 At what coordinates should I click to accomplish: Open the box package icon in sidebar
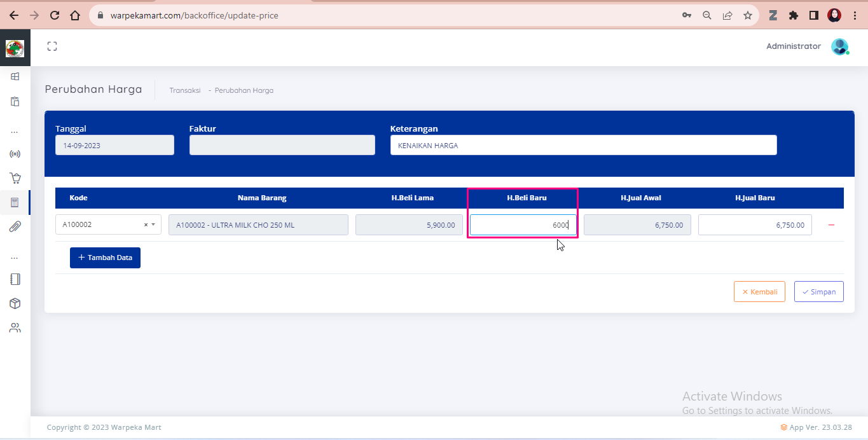point(15,303)
